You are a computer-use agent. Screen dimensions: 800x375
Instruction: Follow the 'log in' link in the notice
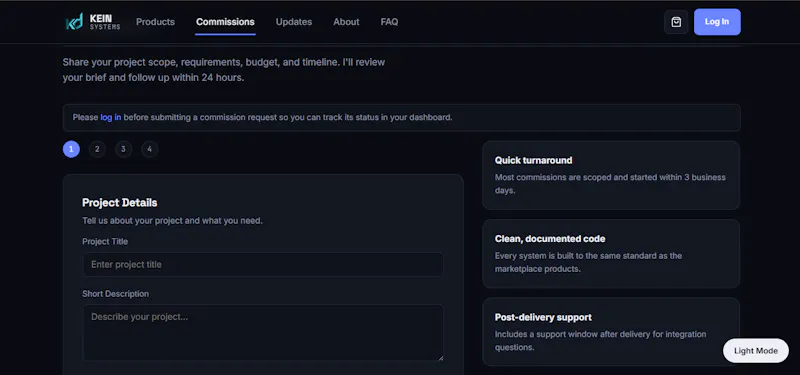111,117
